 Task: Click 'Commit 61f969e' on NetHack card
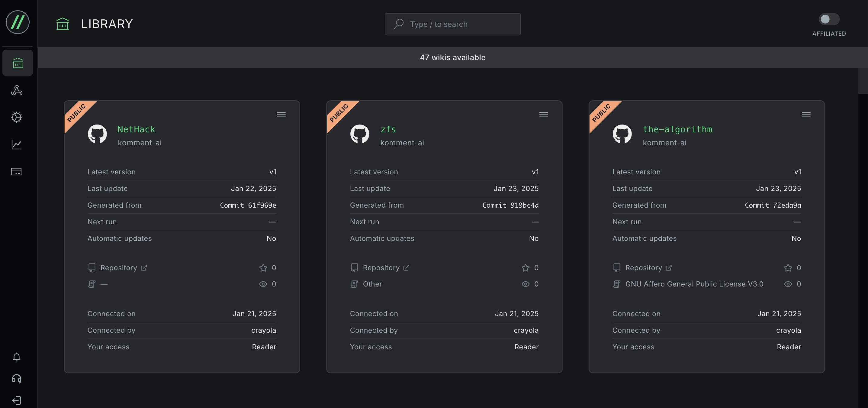[x=248, y=205]
